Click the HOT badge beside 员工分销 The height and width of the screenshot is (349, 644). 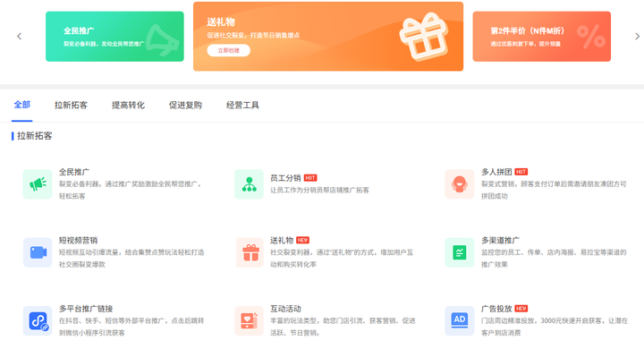point(310,178)
